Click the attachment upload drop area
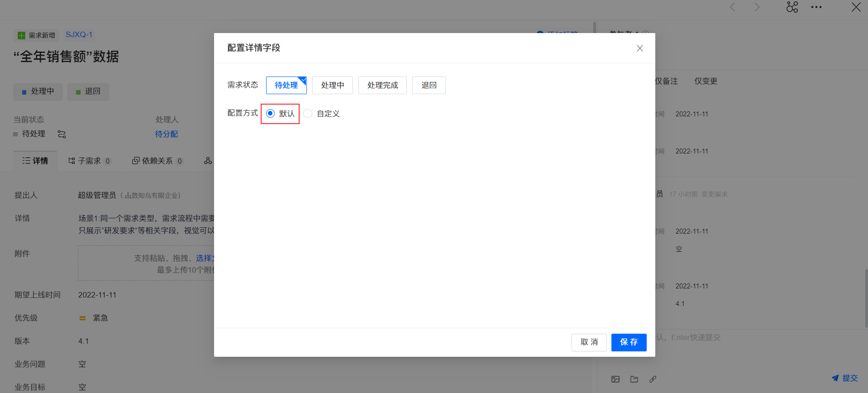This screenshot has height=393, width=868. point(146,264)
